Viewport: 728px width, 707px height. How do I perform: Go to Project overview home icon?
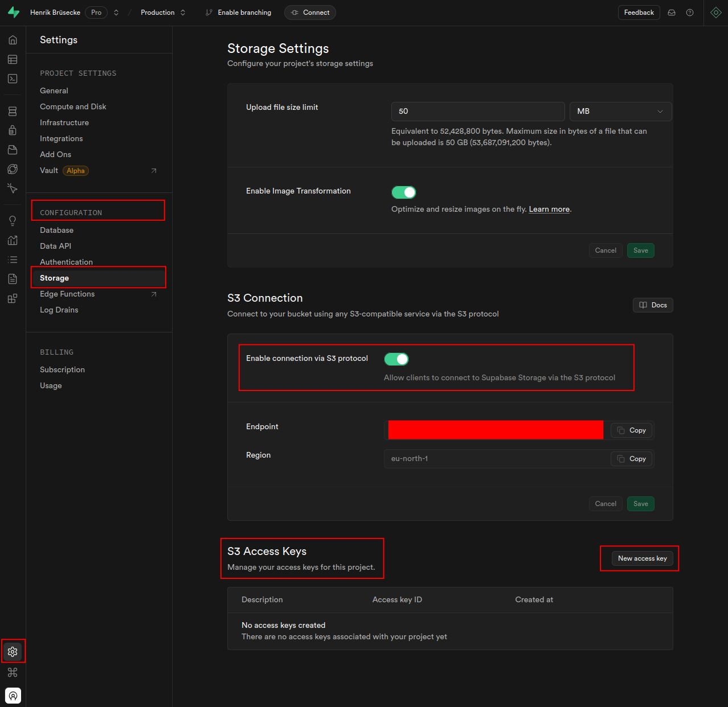[13, 40]
